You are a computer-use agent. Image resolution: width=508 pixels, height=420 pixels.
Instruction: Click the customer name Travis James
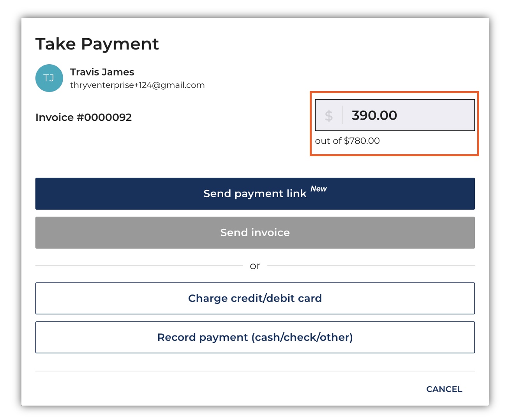coord(102,72)
